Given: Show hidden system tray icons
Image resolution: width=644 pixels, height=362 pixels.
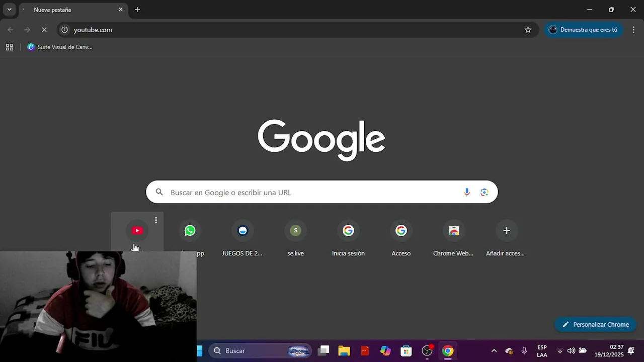Looking at the screenshot, I should coord(494,350).
